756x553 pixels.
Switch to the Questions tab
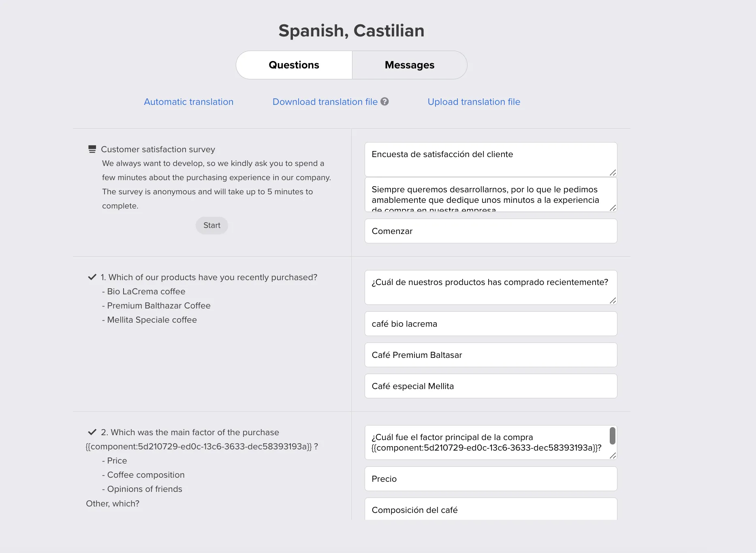point(294,65)
